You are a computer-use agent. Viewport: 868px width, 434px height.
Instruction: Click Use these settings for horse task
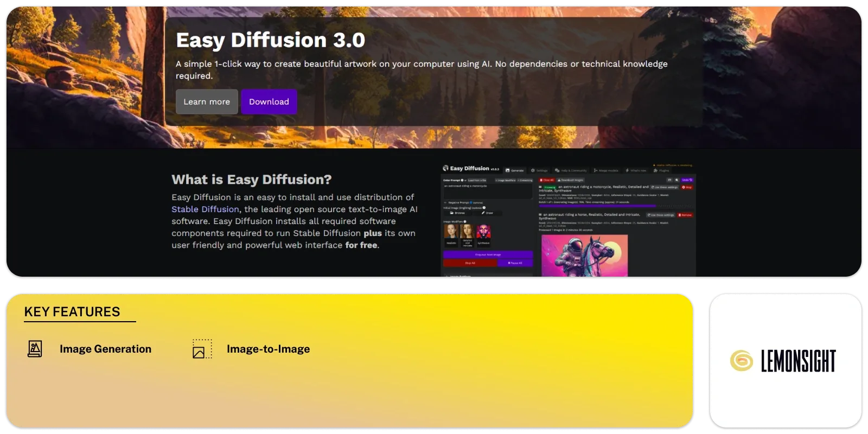(x=660, y=215)
